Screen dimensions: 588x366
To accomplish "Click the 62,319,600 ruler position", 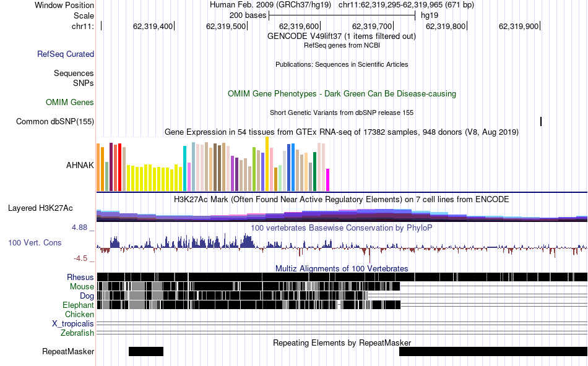I will 299,26.
